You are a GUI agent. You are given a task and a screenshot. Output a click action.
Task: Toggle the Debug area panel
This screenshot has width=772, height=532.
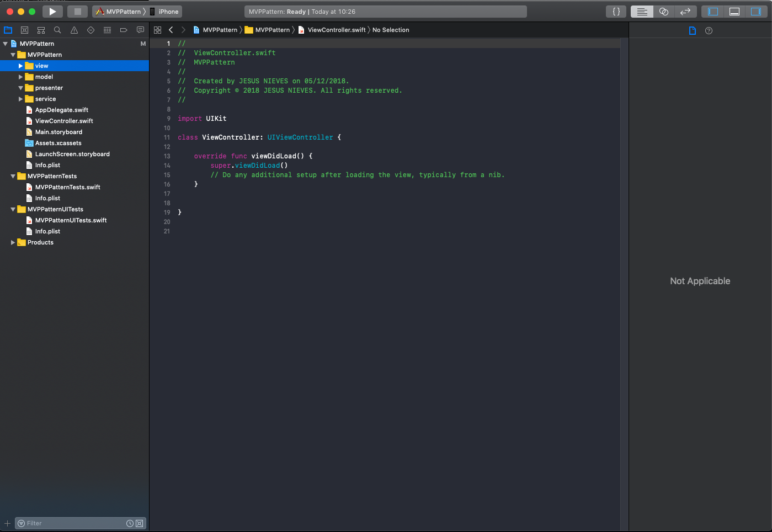pos(734,12)
